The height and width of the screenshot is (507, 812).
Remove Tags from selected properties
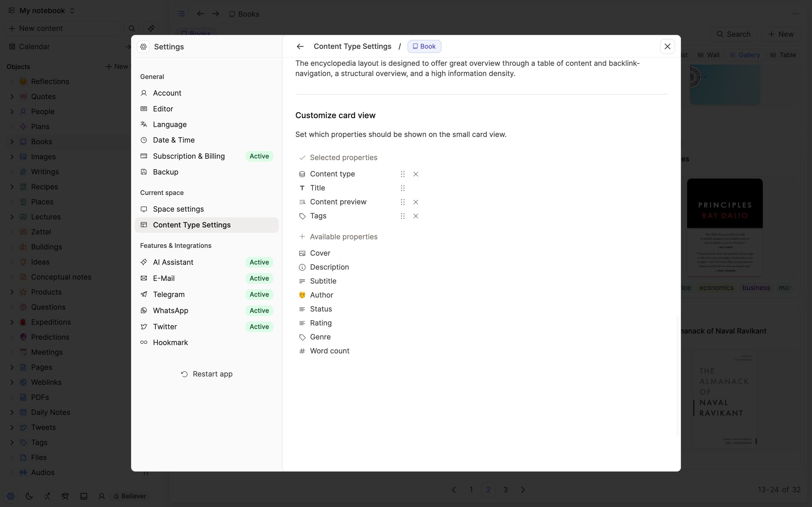tap(416, 216)
